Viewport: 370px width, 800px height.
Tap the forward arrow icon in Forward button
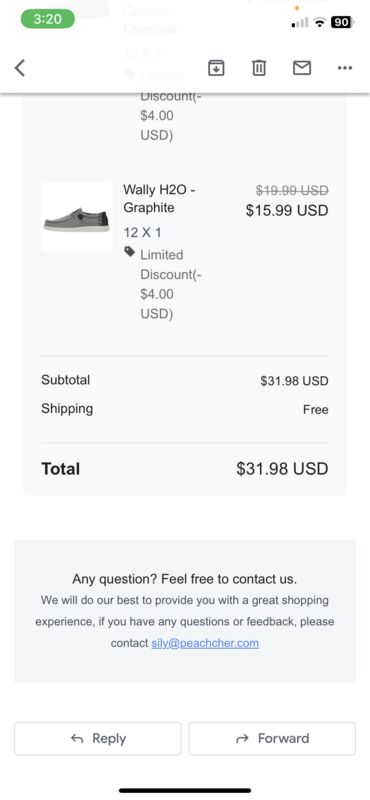[x=243, y=738]
